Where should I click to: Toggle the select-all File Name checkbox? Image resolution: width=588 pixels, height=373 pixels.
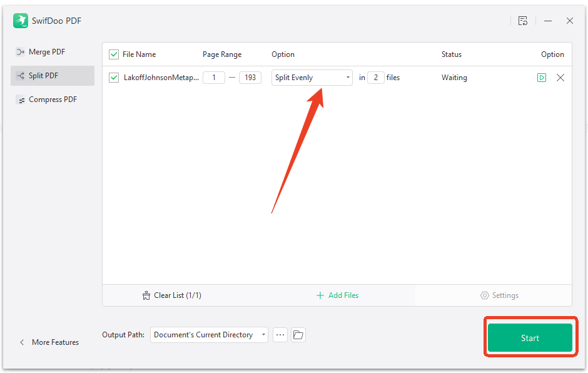click(x=114, y=54)
